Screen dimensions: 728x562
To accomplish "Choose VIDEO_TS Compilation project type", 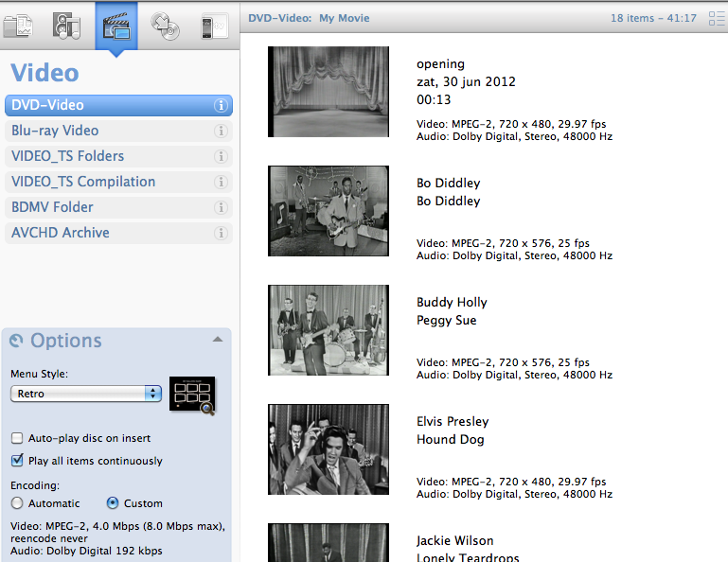I will coord(118,182).
